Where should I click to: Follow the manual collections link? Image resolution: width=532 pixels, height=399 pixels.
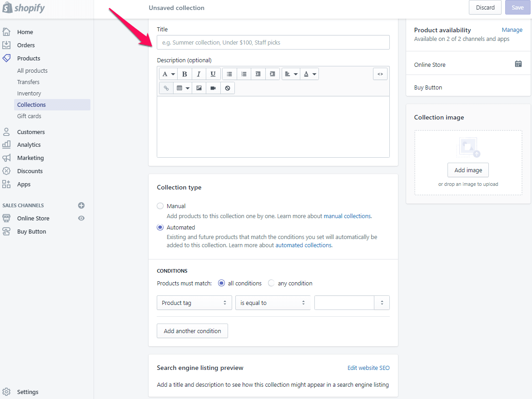click(x=348, y=216)
